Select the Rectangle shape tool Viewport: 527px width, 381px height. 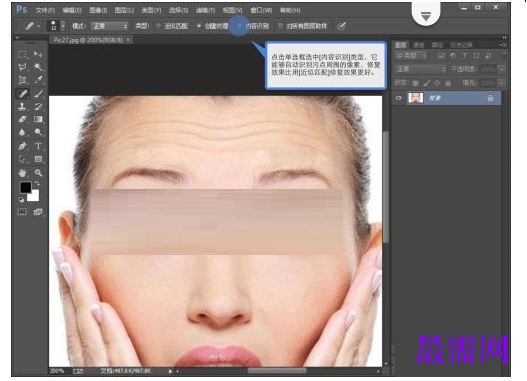[38, 159]
